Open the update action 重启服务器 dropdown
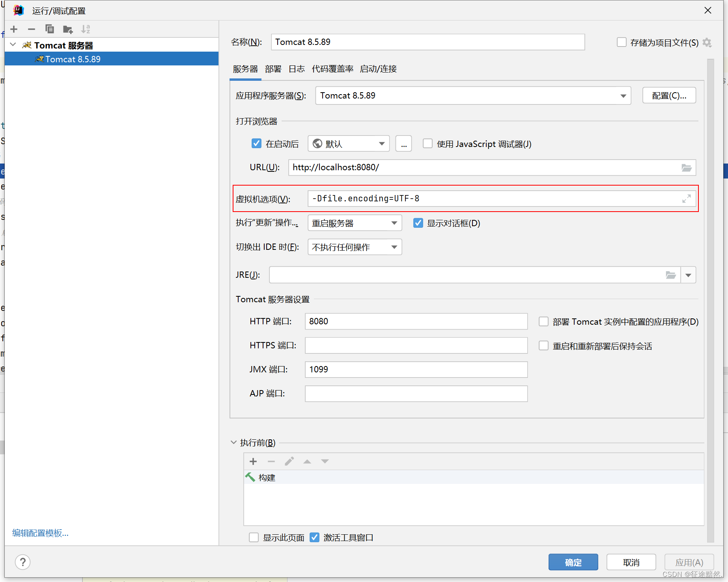728x582 pixels. [x=355, y=223]
